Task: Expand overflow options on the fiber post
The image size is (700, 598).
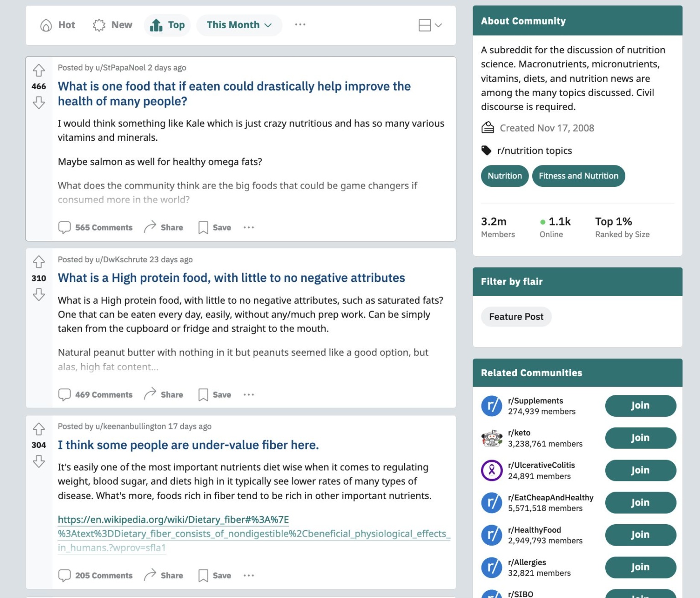Action: click(x=248, y=575)
